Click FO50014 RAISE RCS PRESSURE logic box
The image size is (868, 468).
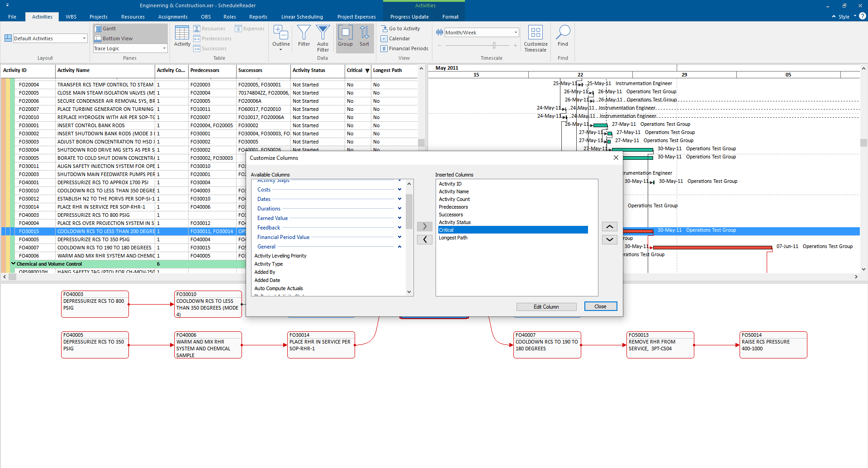tap(773, 345)
